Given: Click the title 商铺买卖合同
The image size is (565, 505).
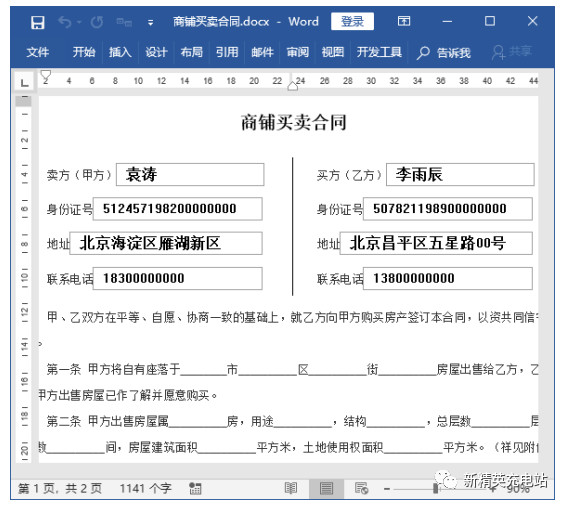Looking at the screenshot, I should (x=294, y=123).
